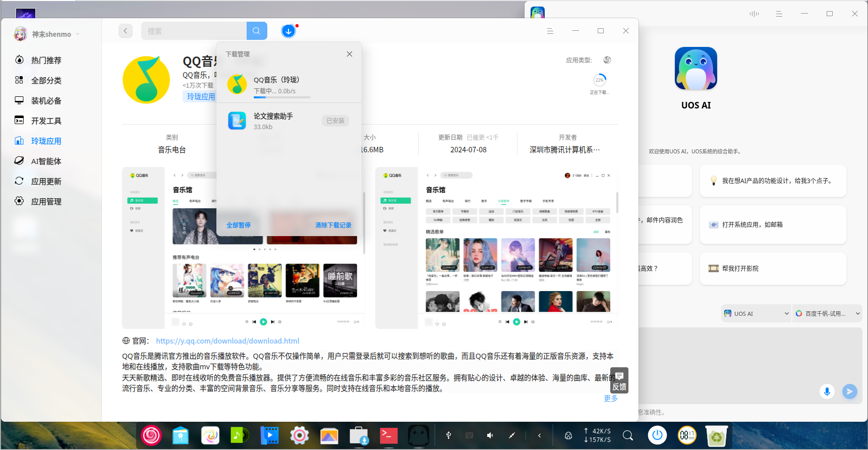Click the 已安装 button for 论文搜索助手
868x450 pixels.
(x=335, y=121)
